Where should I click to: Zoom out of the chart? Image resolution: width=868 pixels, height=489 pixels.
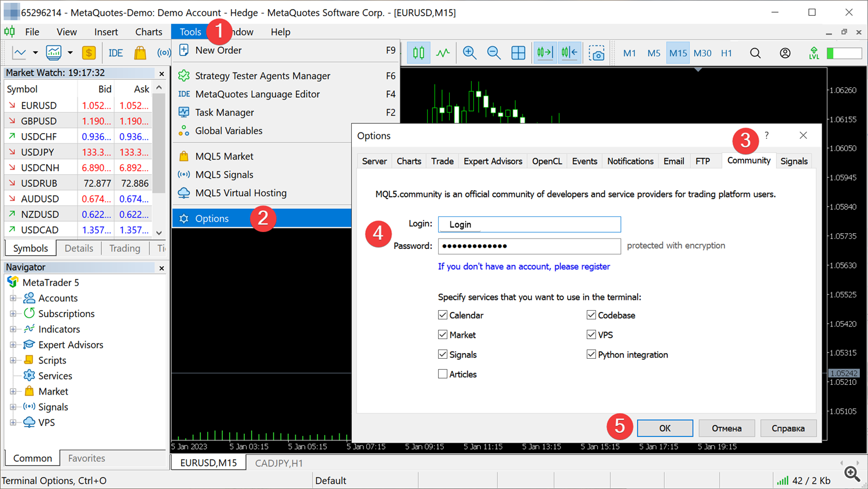tap(494, 53)
